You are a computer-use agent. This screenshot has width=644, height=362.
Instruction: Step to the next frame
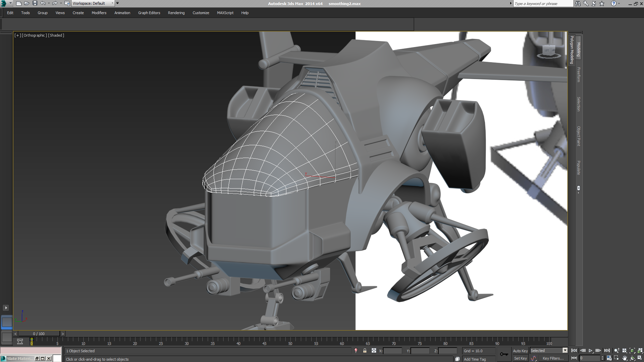pyautogui.click(x=598, y=351)
